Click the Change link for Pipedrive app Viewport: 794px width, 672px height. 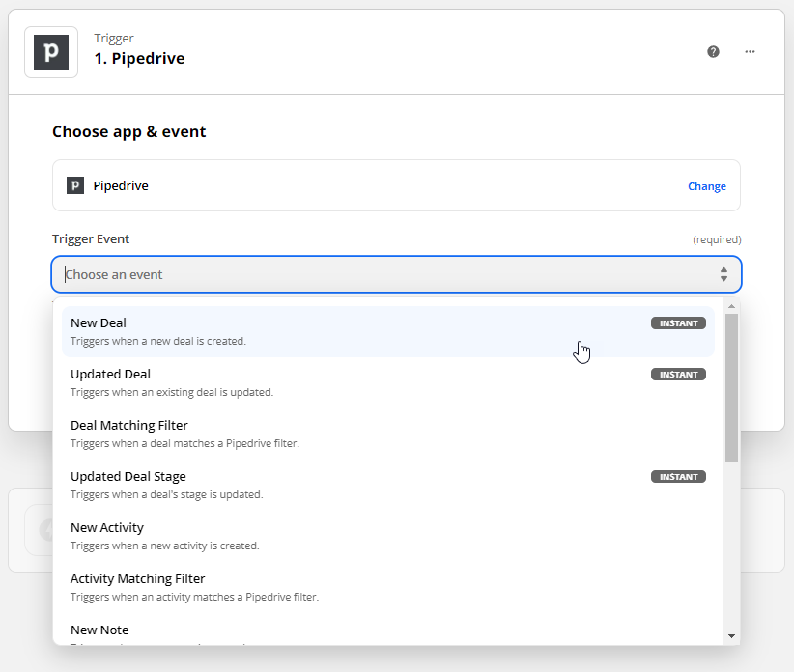(706, 186)
